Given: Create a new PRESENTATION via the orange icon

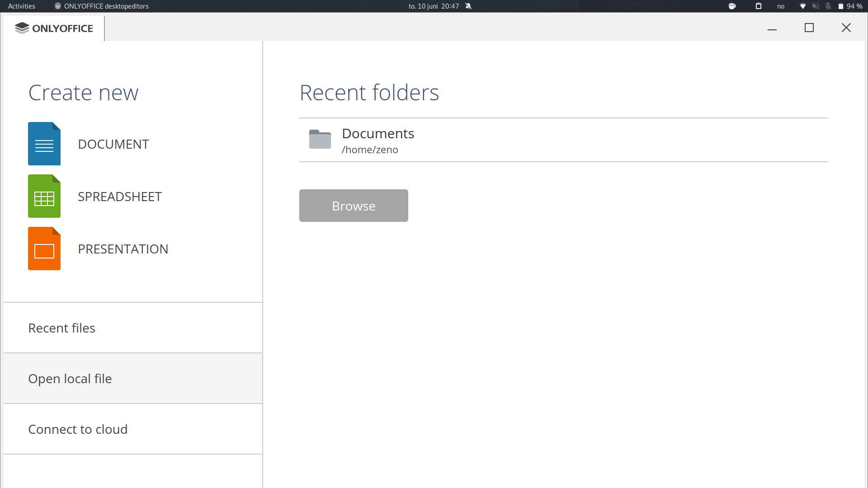Looking at the screenshot, I should tap(44, 248).
